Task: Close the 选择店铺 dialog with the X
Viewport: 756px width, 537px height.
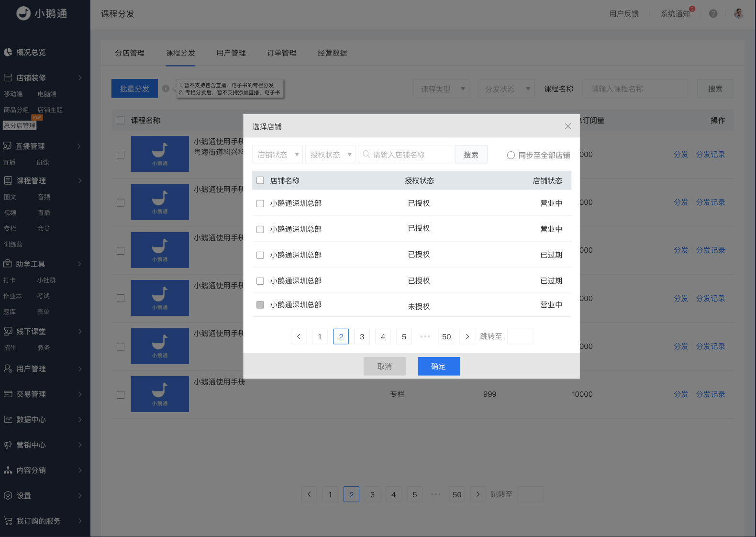Action: pyautogui.click(x=568, y=126)
